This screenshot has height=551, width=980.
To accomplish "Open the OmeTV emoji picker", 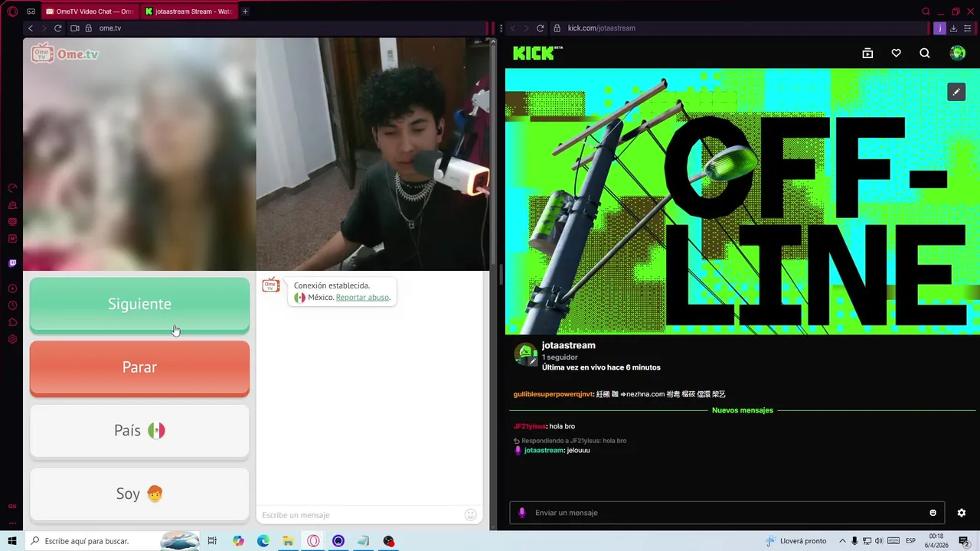I will (471, 515).
